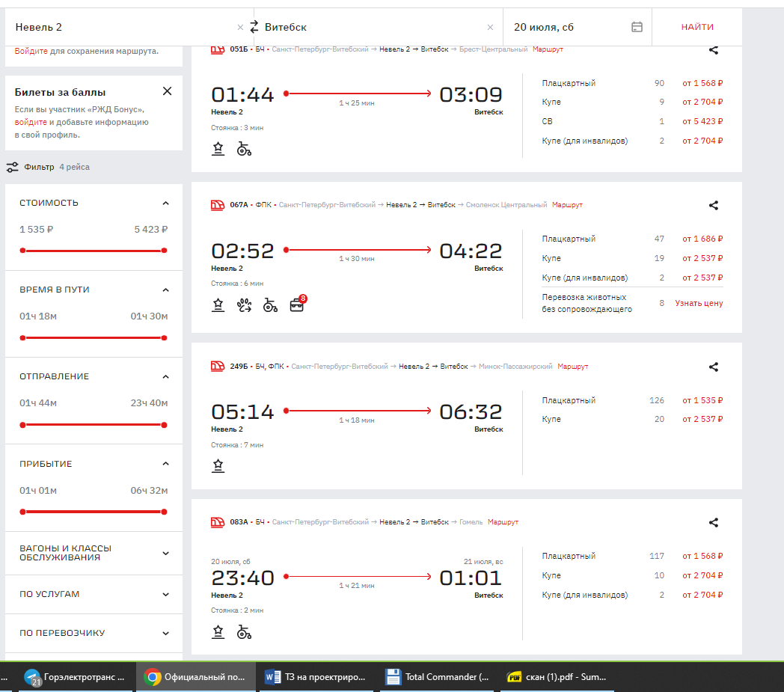Viewport: 784px width, 692px height.
Task: Click the swap stations arrows icon
Action: [254, 27]
